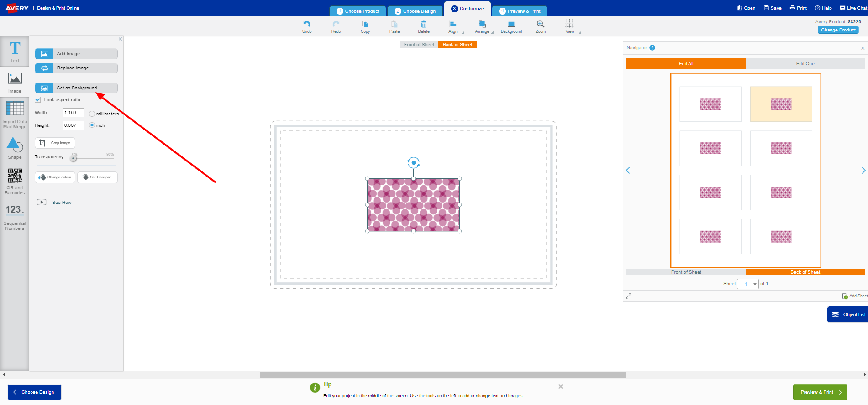Select Back of Sheet in Navigator footer
868x405 pixels.
point(805,272)
